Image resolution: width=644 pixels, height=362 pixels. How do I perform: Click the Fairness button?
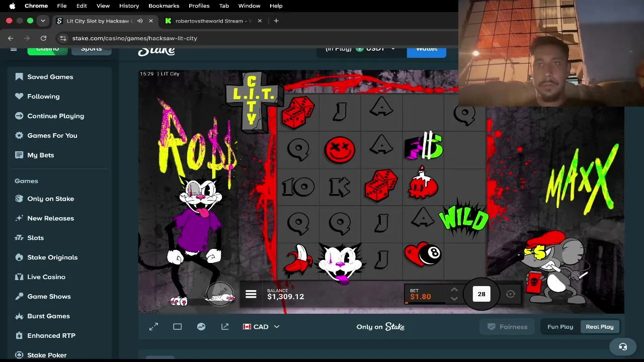coord(508,327)
